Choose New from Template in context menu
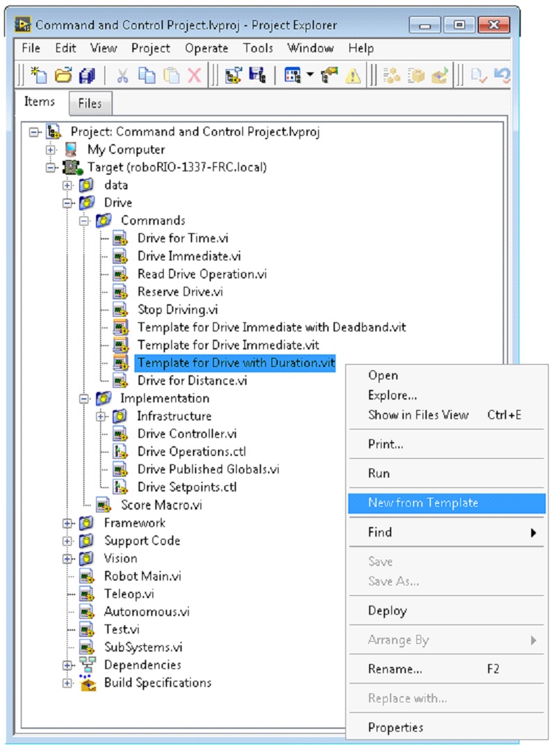Viewport: 557px width, 756px height. click(x=423, y=503)
